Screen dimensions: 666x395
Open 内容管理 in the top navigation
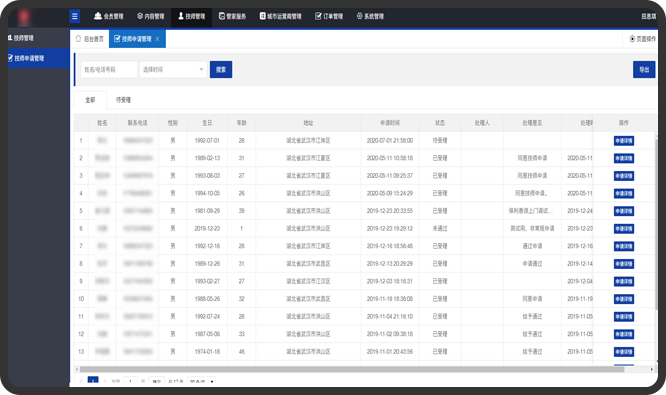(151, 16)
